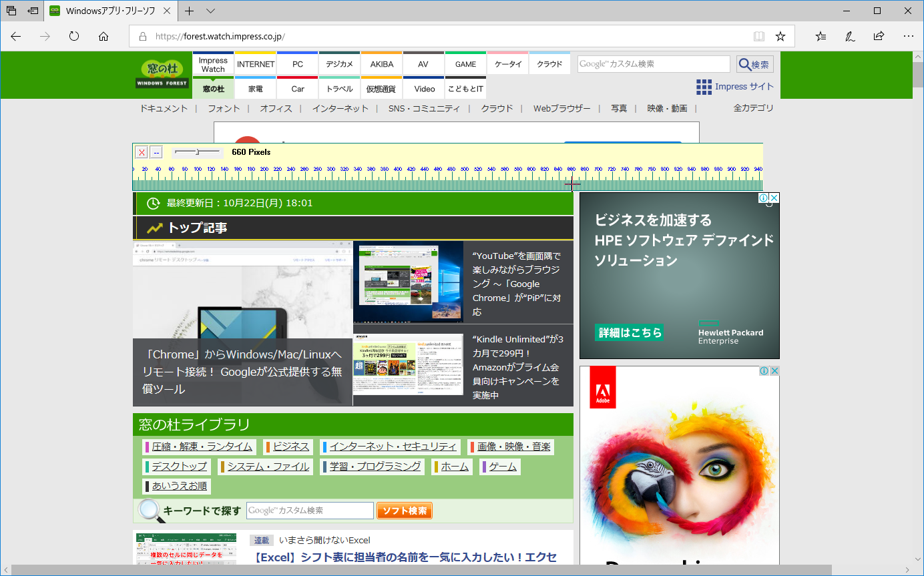
Task: Click the Home icon in the toolbar
Action: coord(103,37)
